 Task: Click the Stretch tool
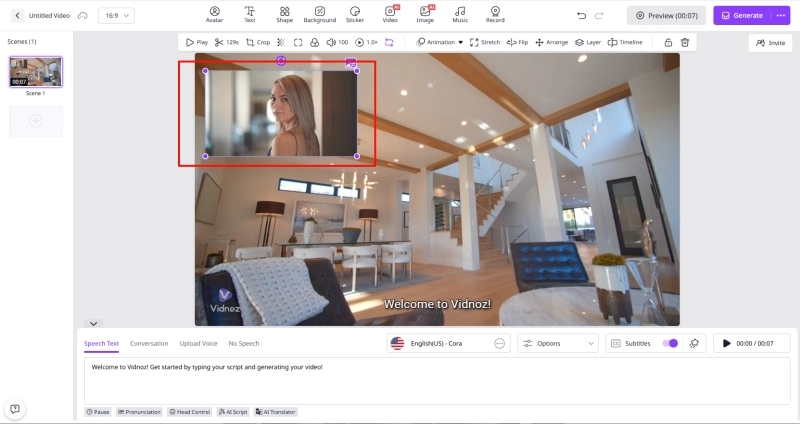485,42
